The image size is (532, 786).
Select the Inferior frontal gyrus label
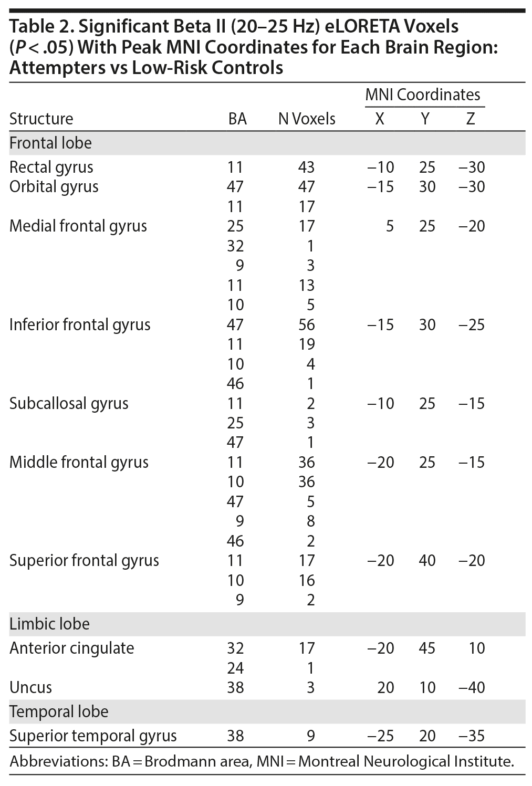pos(80,324)
